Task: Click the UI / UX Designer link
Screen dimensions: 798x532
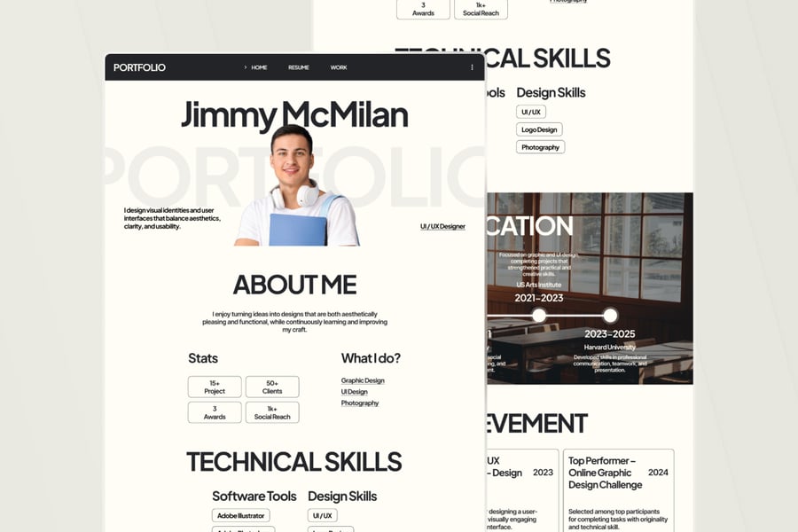Action: (442, 227)
